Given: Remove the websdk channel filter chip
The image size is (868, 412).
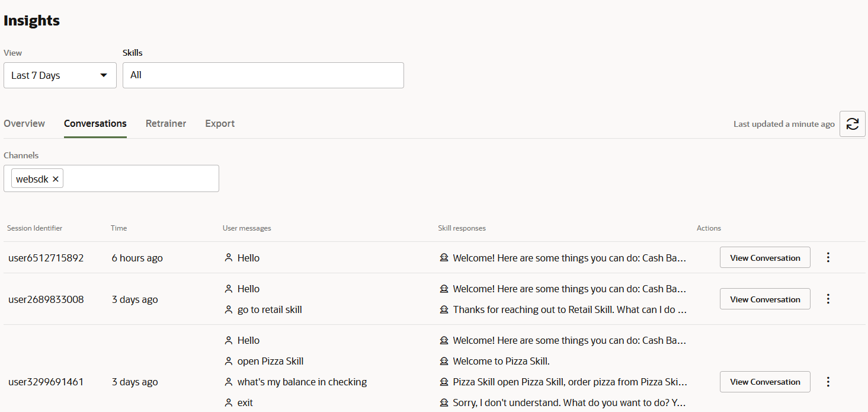Looking at the screenshot, I should pyautogui.click(x=55, y=178).
